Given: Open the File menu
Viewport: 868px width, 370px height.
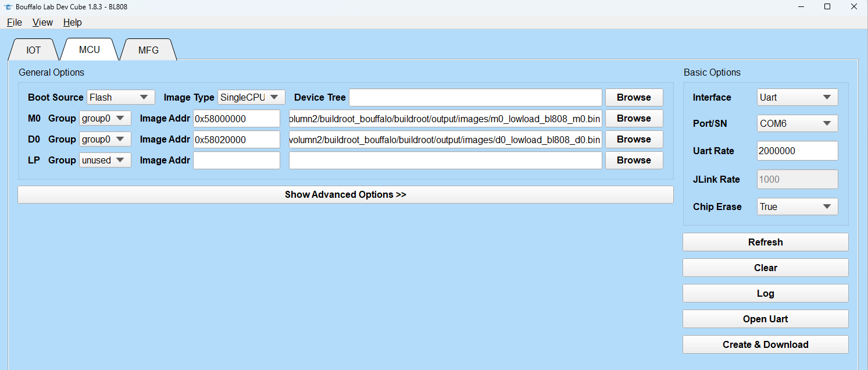Looking at the screenshot, I should coord(15,22).
